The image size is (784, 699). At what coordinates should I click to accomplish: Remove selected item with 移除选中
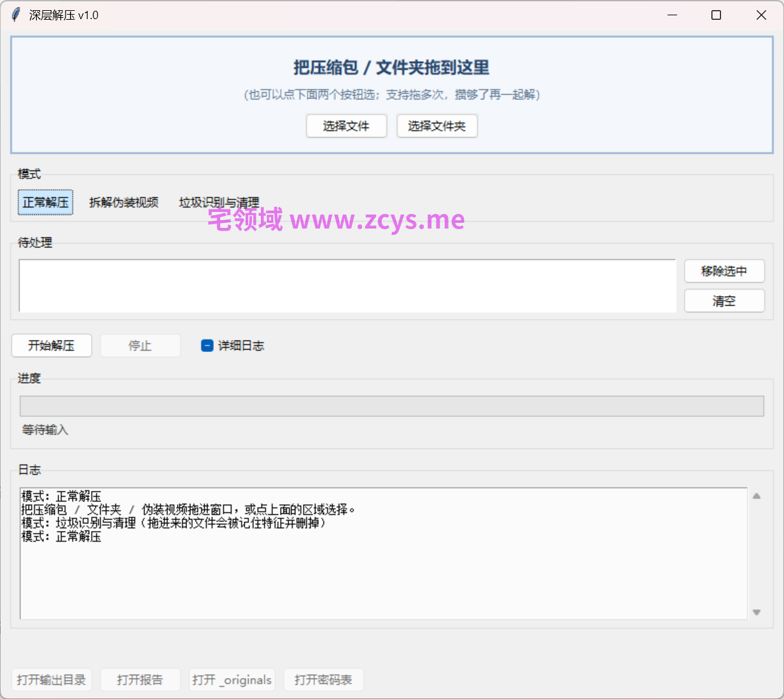click(724, 271)
